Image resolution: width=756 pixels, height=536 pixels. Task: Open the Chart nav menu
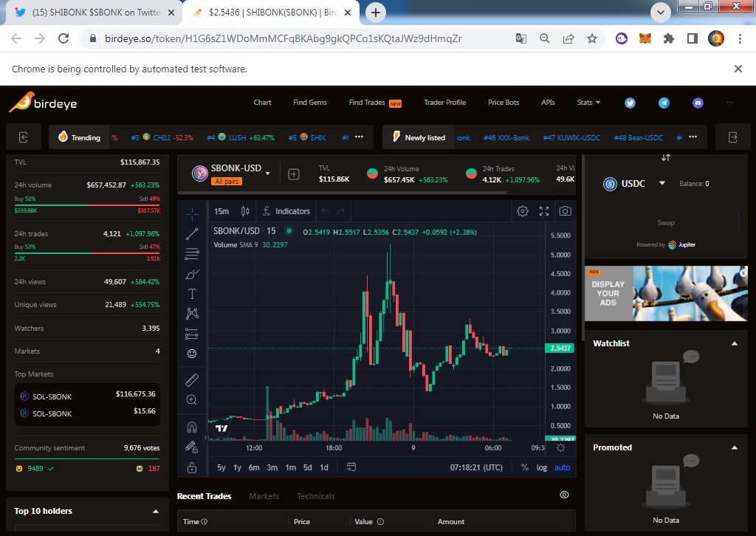coord(262,102)
